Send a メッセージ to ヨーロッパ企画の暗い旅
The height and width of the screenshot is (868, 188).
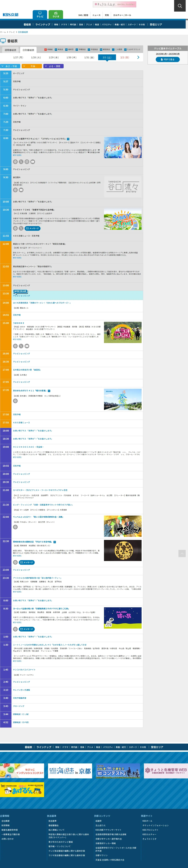[x=27, y=629]
